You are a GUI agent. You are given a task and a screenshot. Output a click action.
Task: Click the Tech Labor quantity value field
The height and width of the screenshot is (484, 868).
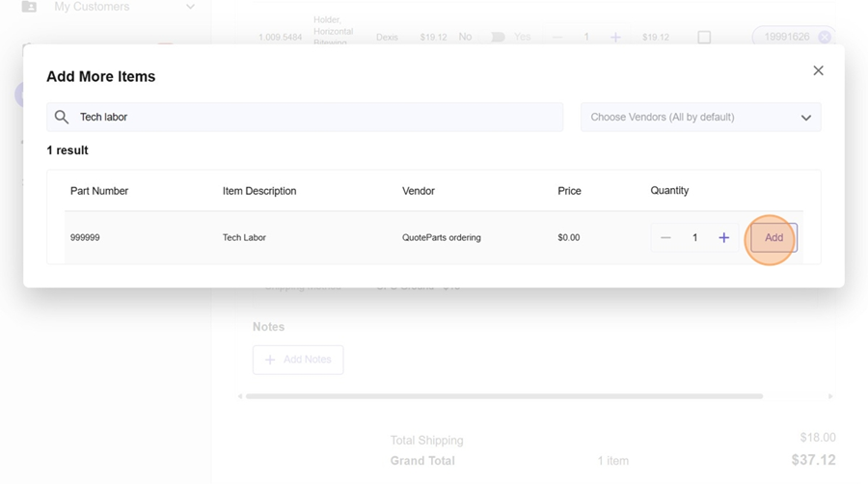[x=694, y=237]
